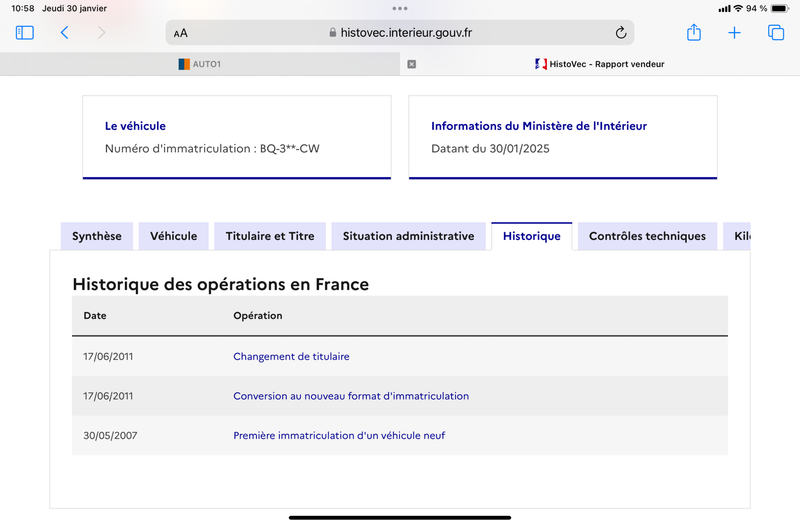The image size is (800, 525).
Task: Click Première immatriculation d'un véhicule neuf
Action: coord(339,436)
